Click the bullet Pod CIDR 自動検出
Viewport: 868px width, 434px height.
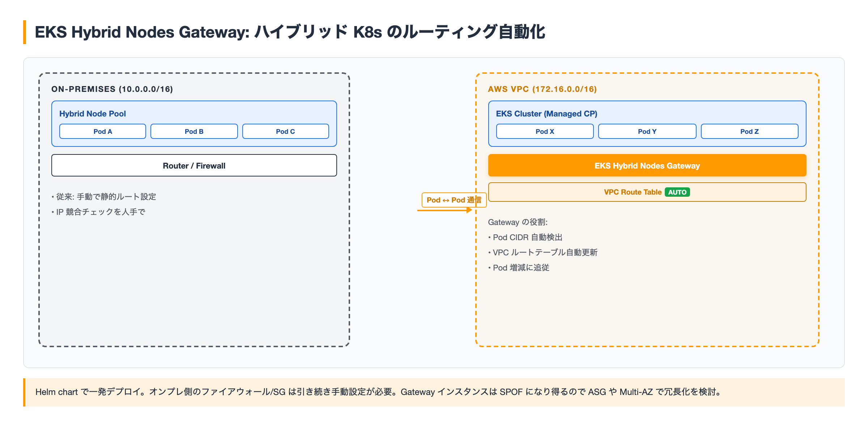(526, 237)
